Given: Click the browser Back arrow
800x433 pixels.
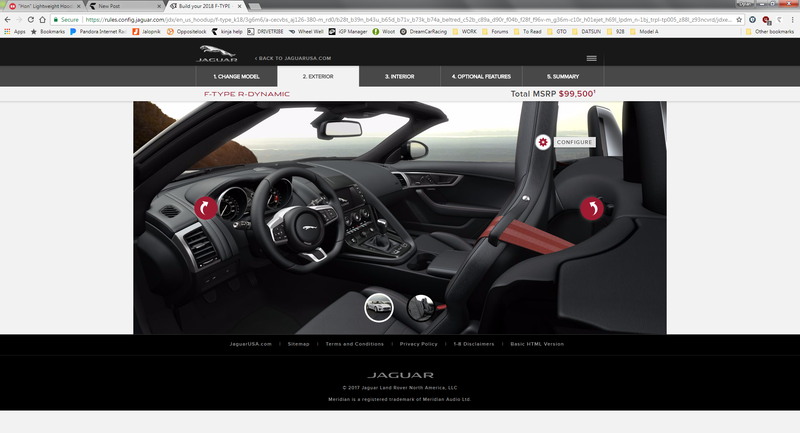Looking at the screenshot, I should [x=7, y=19].
